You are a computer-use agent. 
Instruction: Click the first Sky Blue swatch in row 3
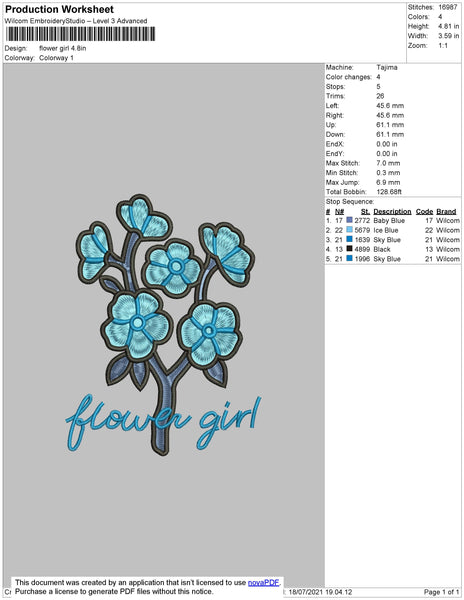pyautogui.click(x=349, y=239)
